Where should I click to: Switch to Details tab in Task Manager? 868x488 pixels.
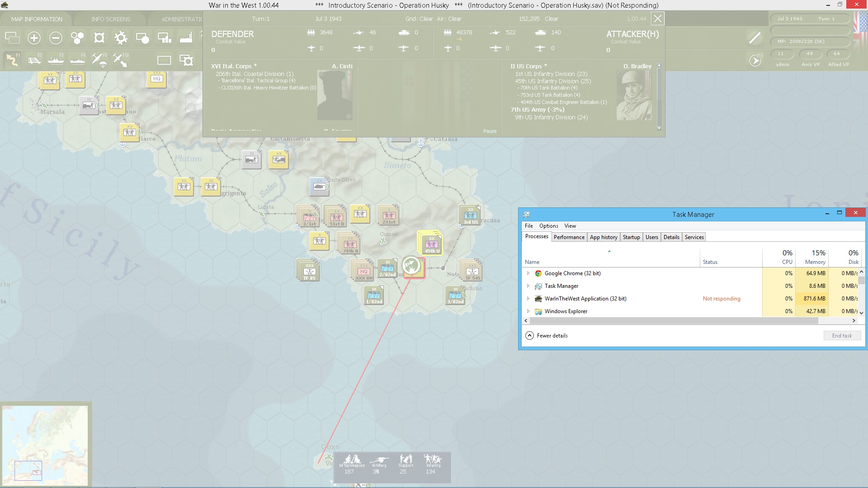coord(671,237)
